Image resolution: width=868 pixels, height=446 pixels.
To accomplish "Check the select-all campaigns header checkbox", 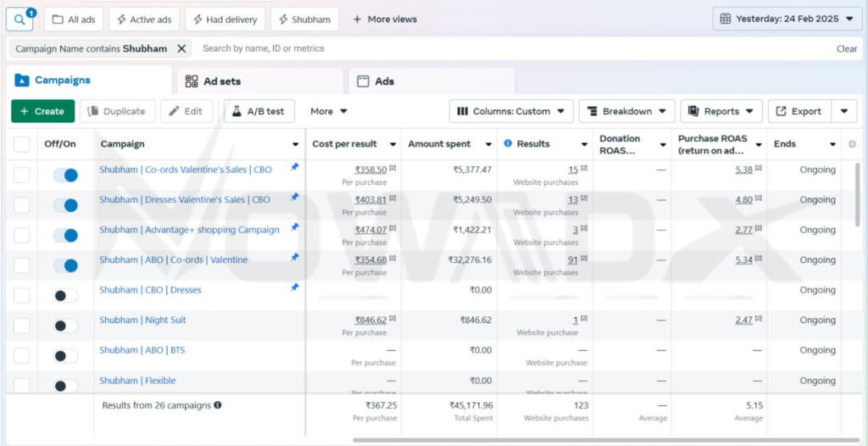I will click(x=22, y=144).
